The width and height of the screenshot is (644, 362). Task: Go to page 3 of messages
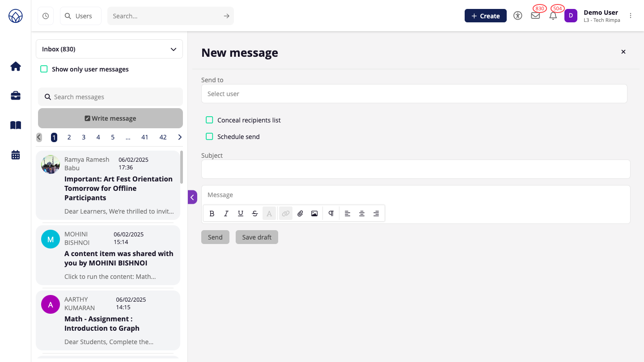pos(84,137)
